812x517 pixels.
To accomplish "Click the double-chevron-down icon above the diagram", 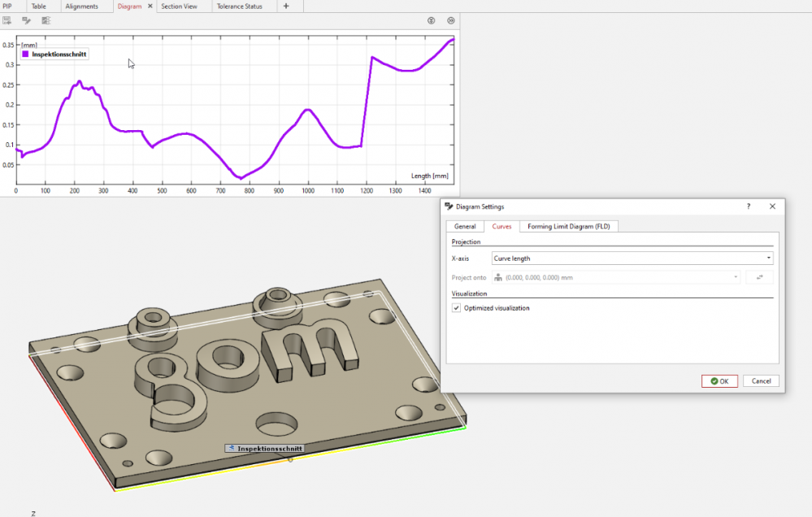I will (x=432, y=20).
